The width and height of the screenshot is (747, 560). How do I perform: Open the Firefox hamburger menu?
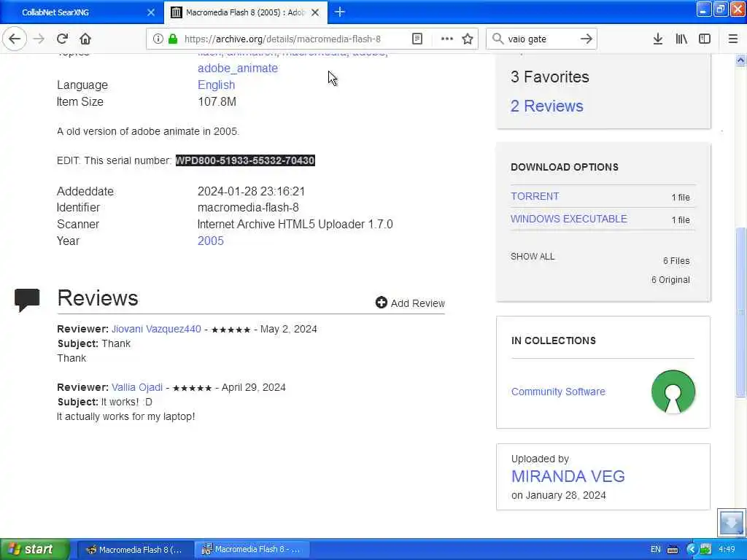[733, 39]
